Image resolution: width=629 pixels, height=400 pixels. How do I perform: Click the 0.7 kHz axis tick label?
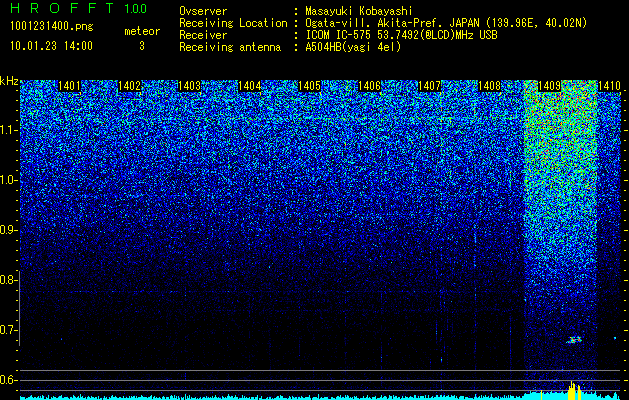tap(8, 330)
